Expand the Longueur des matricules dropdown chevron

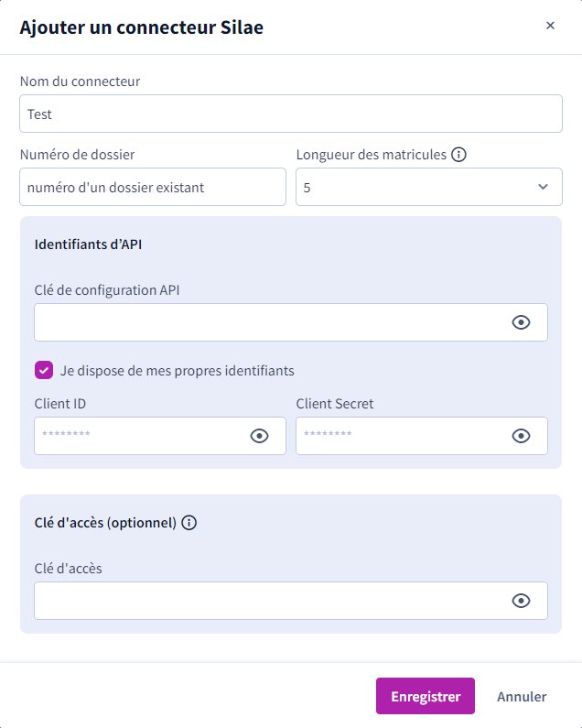point(543,187)
